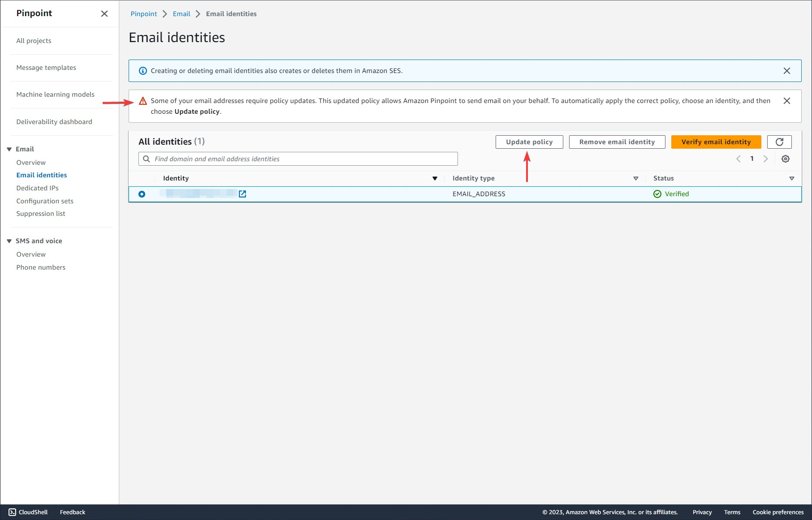Select Email identities in sidebar
Viewport: 812px width, 520px height.
pos(42,175)
